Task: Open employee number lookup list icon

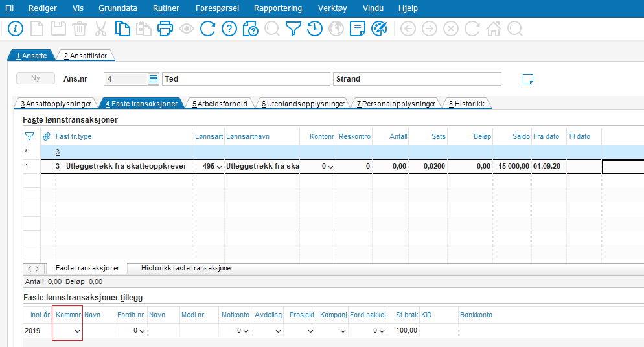Action: [153, 79]
